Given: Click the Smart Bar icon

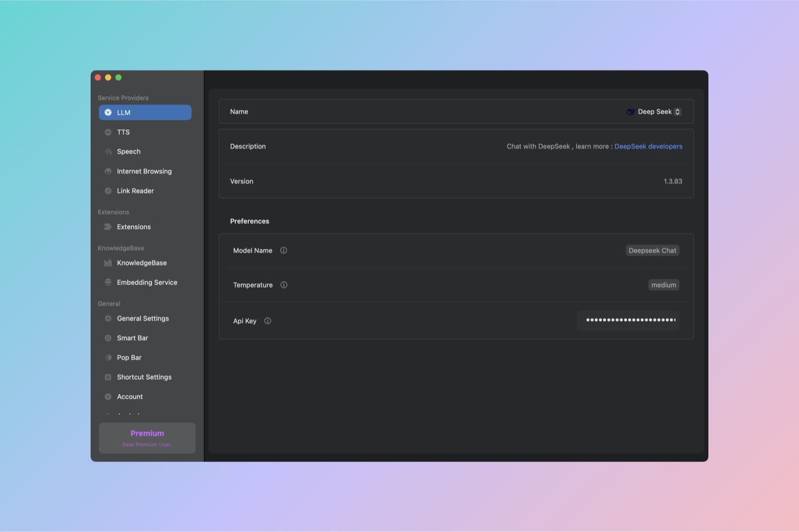Looking at the screenshot, I should coord(108,338).
